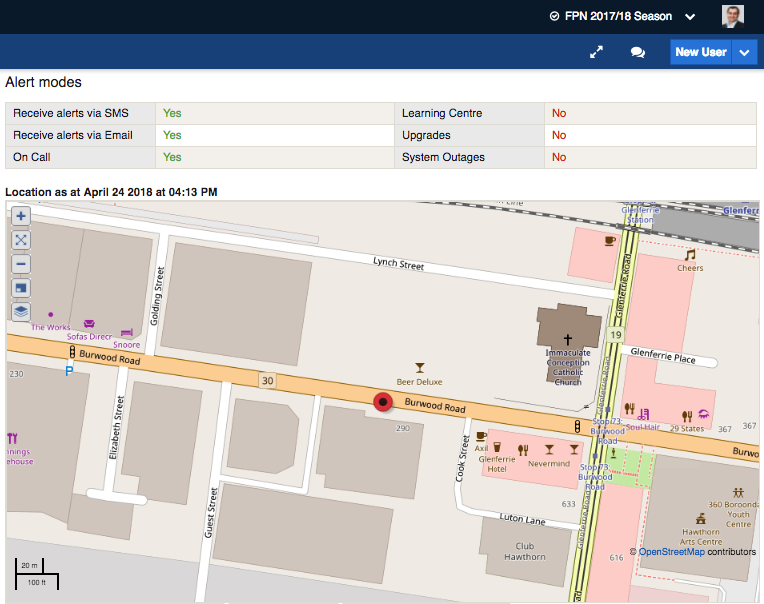Click the Catholic Church cross icon
Screen dimensions: 764x604
click(x=568, y=339)
